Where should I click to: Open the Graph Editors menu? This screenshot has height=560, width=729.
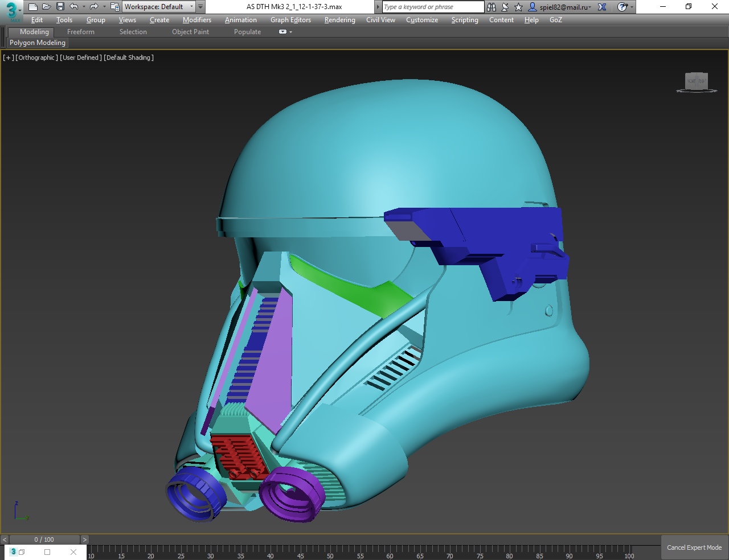coord(290,20)
